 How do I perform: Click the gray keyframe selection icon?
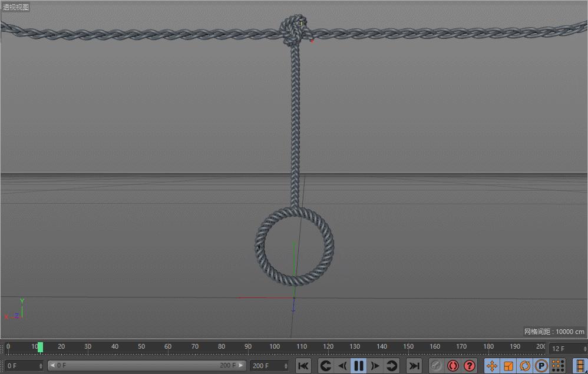coord(436,365)
